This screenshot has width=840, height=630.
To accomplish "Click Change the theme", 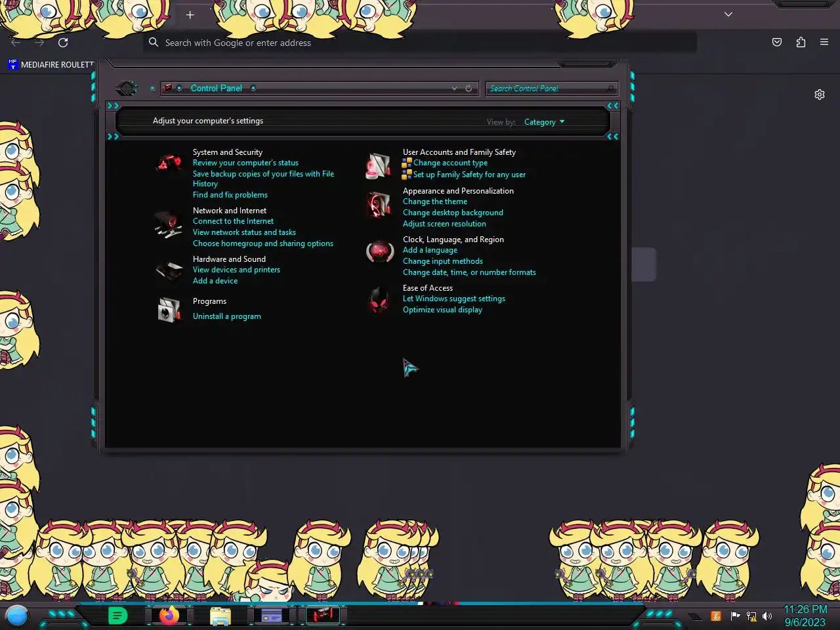I will click(x=435, y=201).
